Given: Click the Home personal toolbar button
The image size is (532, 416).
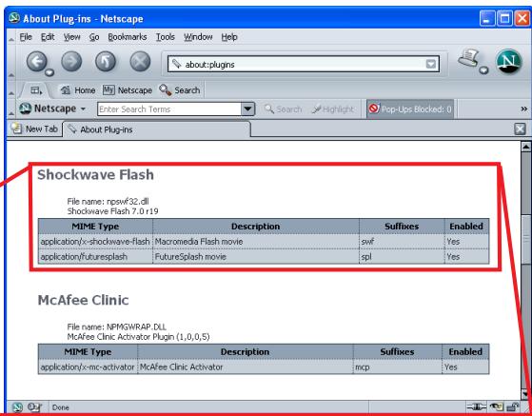Looking at the screenshot, I should pos(78,90).
